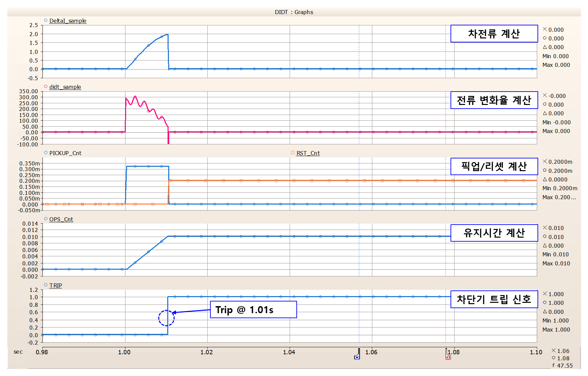This screenshot has width=588, height=376.
Task: Click the 'Trip @ 1.01s' annotation box
Action: pos(253,309)
